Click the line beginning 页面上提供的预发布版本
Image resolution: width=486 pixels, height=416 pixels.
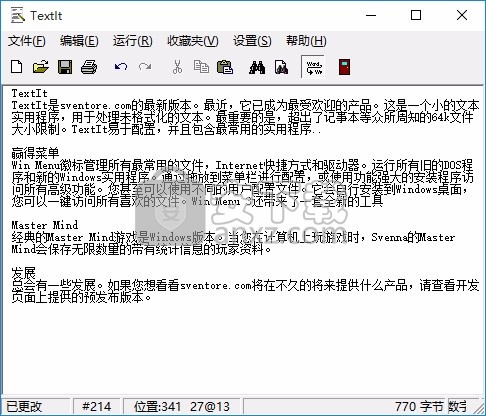click(81, 297)
